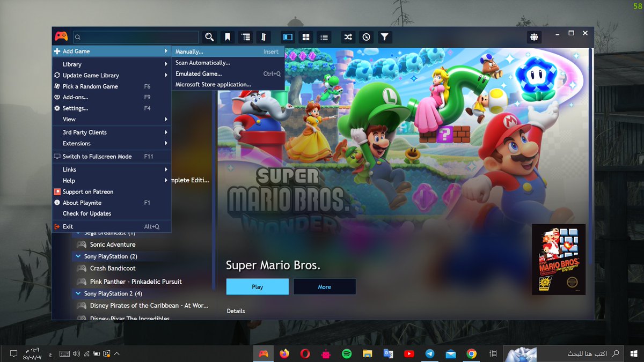Click the Crash Bandicoot controller icon
This screenshot has width=644, height=362.
(82, 268)
